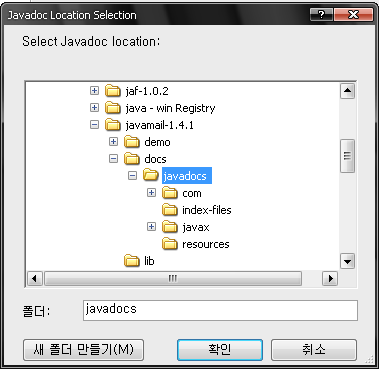This screenshot has height=369, width=379.
Task: Click the 취소 (Cancel) button
Action: tap(314, 350)
